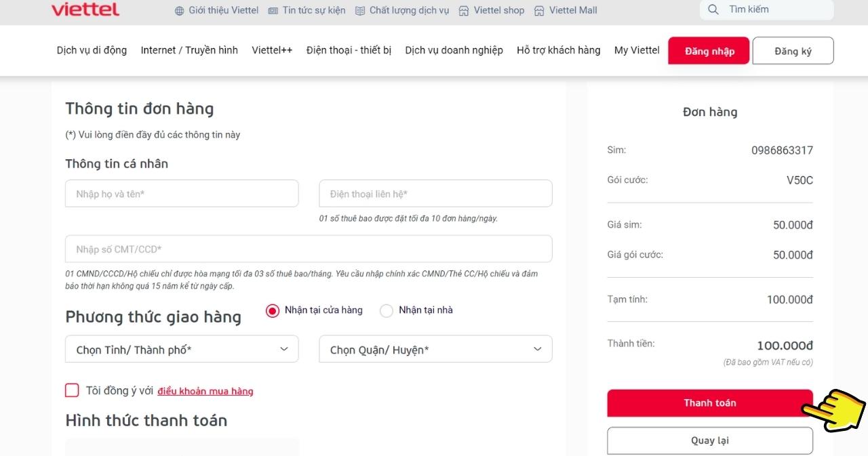The image size is (868, 456).
Task: Click the Thông tin đơn hàng heading
Action: point(140,109)
